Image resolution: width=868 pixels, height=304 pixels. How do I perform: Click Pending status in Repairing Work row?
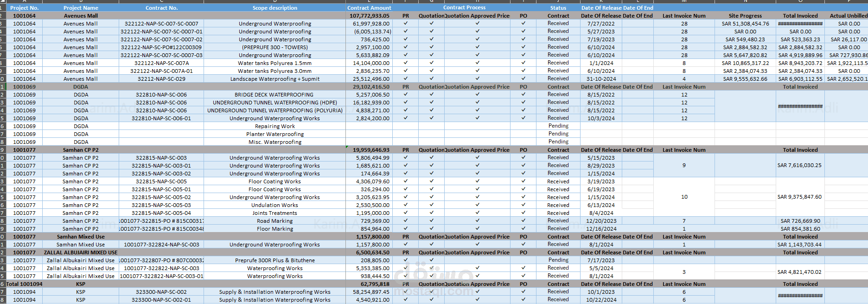558,126
